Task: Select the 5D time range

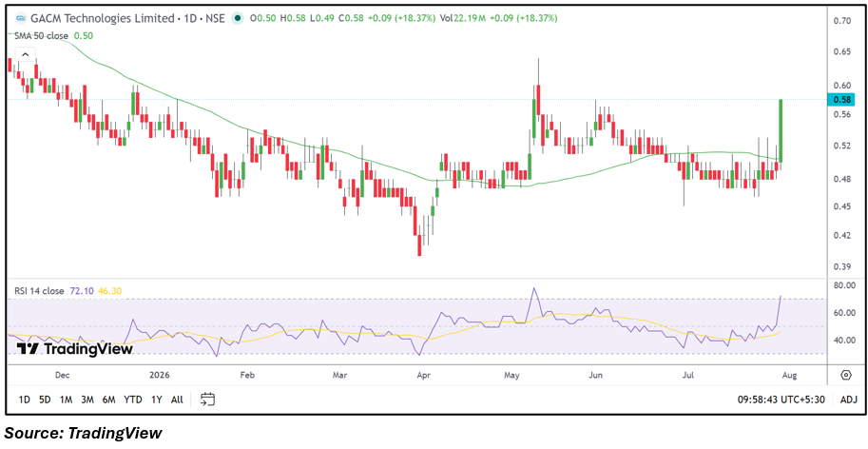Action: click(45, 400)
